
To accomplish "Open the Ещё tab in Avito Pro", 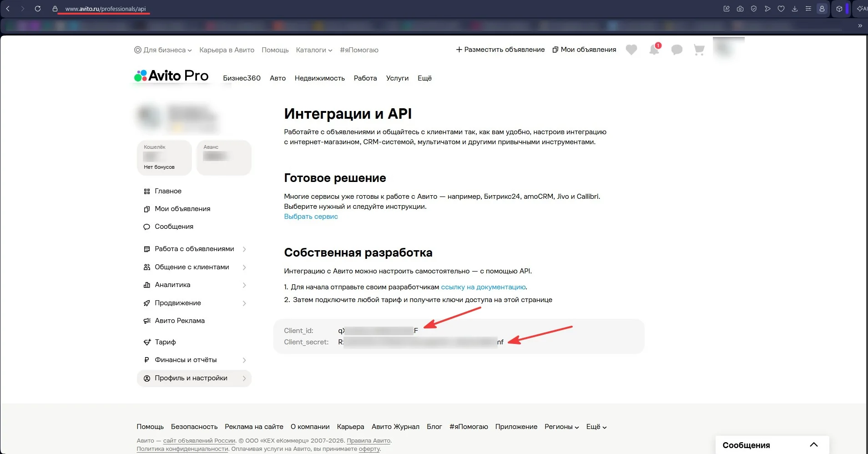I will pos(424,78).
